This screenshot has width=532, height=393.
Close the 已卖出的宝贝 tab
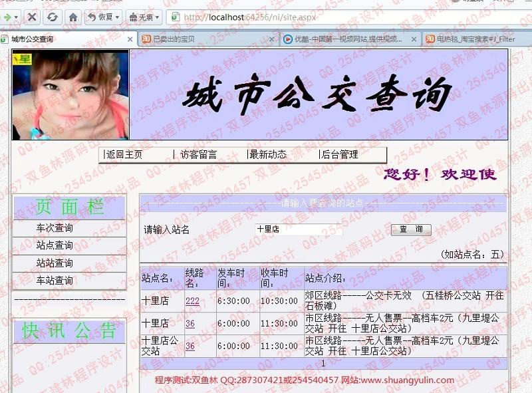pos(271,39)
